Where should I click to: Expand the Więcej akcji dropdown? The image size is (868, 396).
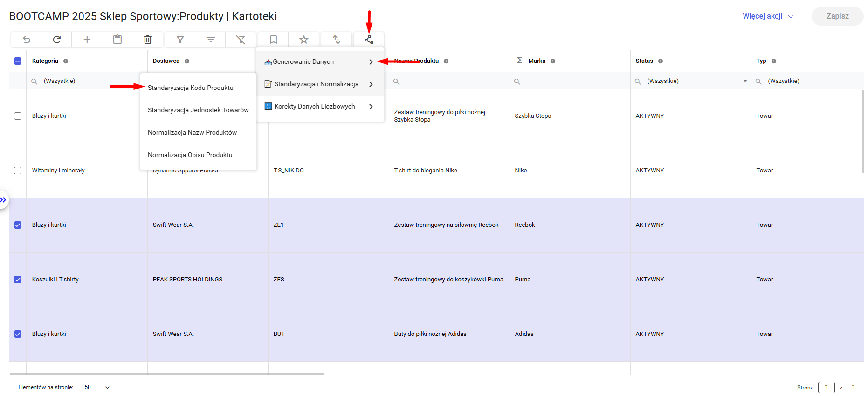(768, 16)
